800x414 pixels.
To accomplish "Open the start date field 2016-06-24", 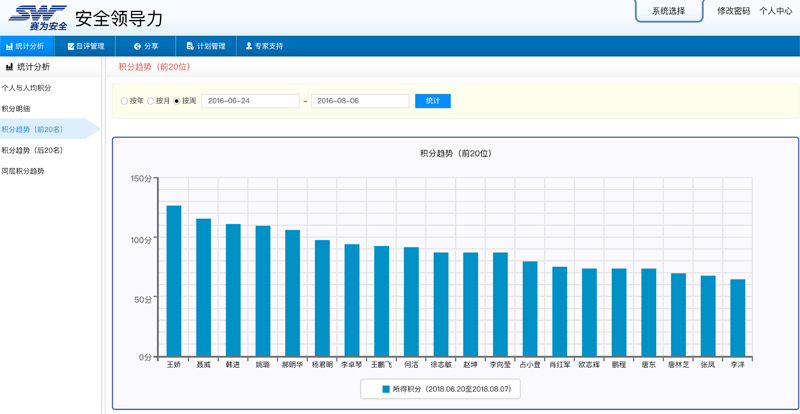I will [250, 101].
